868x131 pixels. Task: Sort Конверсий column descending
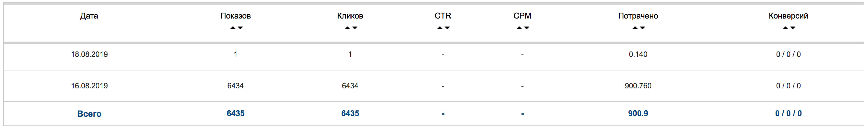click(793, 28)
